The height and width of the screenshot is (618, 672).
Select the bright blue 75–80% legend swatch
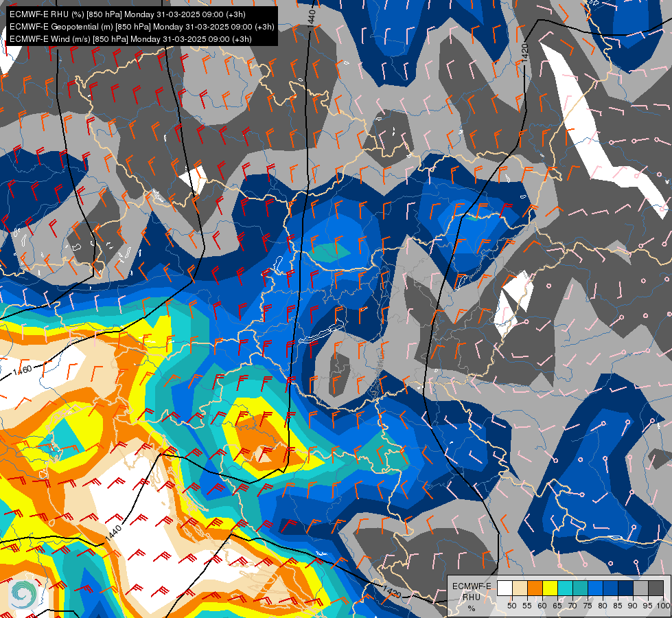(x=595, y=588)
